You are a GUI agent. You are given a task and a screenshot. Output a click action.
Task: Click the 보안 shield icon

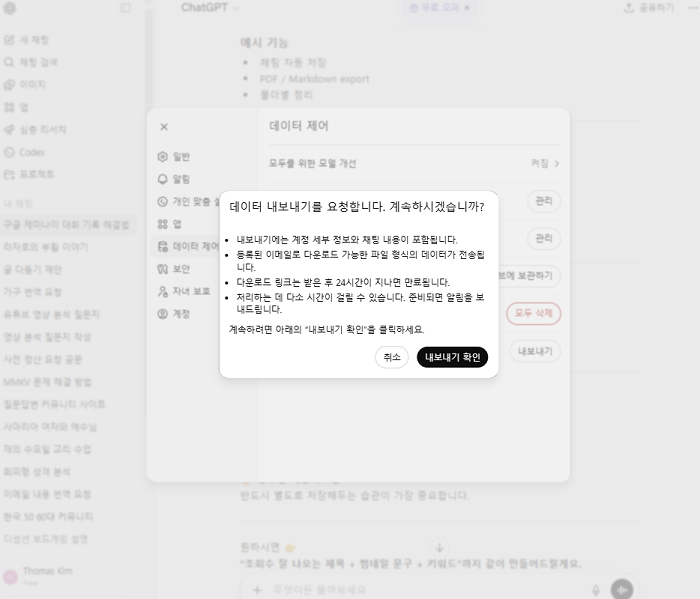(162, 269)
